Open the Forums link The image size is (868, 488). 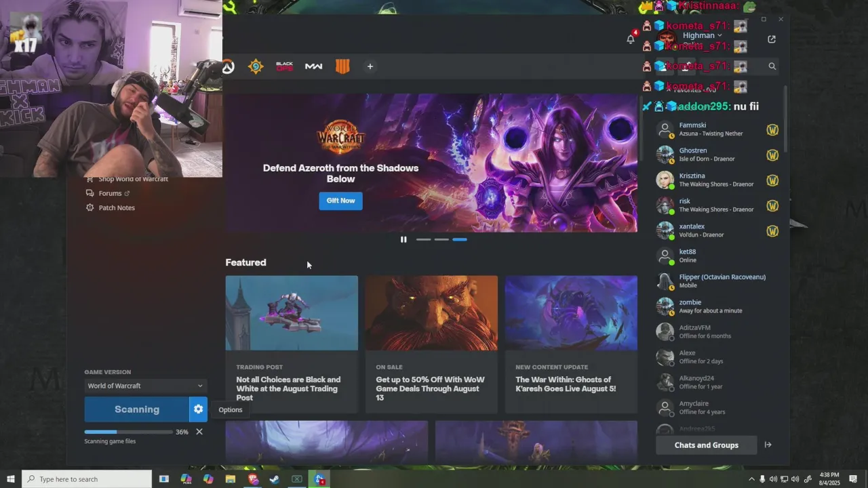[x=110, y=193]
